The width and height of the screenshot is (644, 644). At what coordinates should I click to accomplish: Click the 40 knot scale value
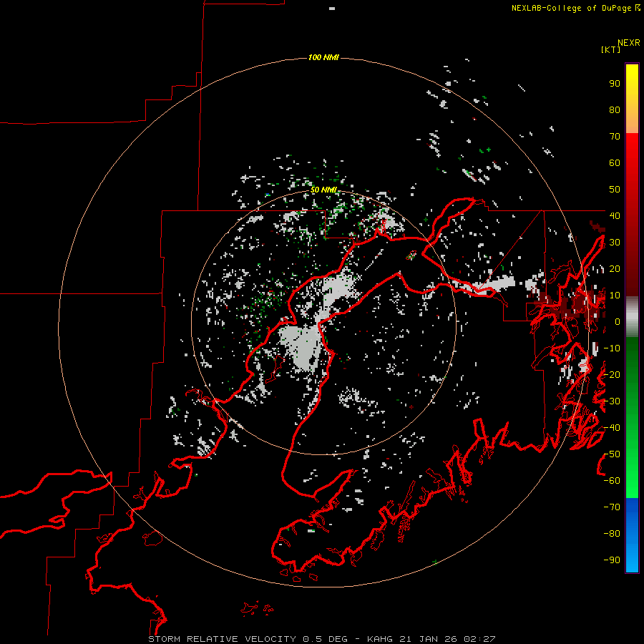click(615, 215)
